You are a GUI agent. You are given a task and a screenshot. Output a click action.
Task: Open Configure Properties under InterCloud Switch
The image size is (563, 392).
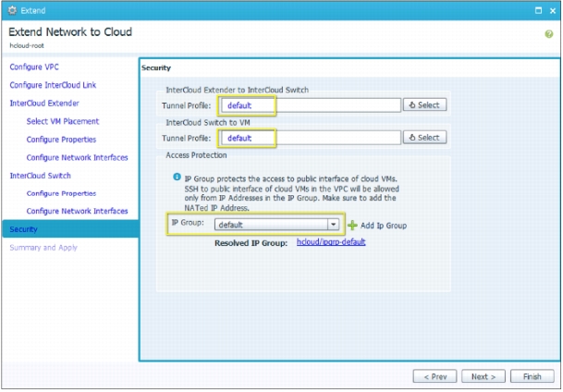pos(61,193)
